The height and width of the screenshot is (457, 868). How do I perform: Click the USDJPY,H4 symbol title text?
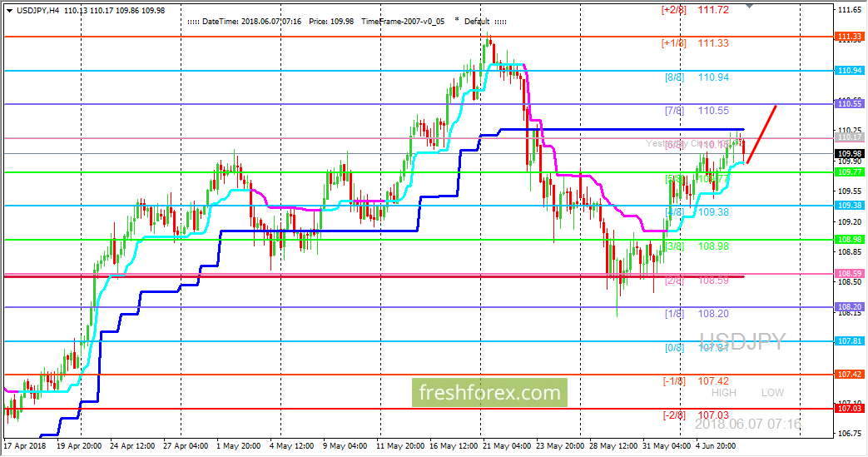tap(37, 11)
